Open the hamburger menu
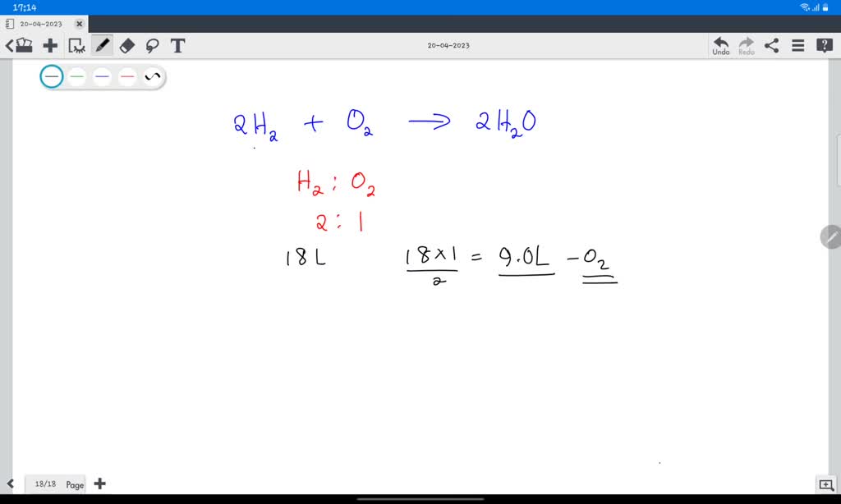The width and height of the screenshot is (841, 504). click(x=797, y=45)
